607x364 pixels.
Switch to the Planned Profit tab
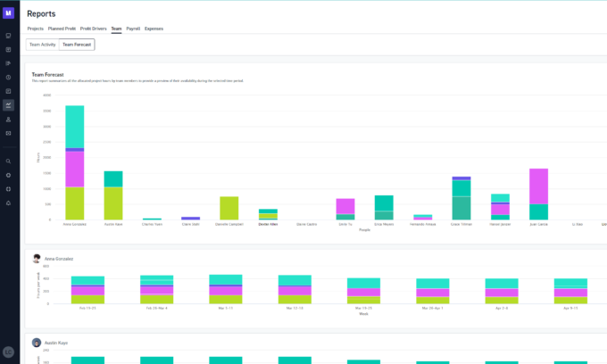click(62, 29)
